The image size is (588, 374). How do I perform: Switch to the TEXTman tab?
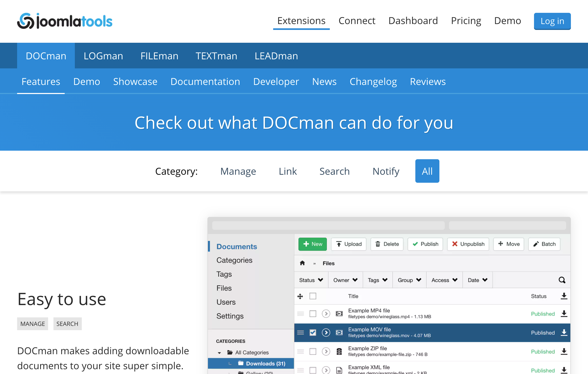click(216, 56)
